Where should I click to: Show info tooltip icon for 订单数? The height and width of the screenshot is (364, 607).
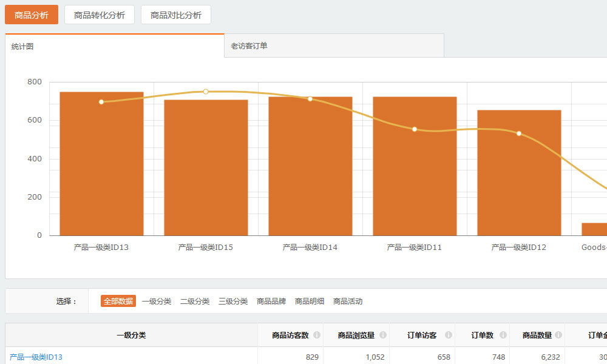pyautogui.click(x=503, y=335)
